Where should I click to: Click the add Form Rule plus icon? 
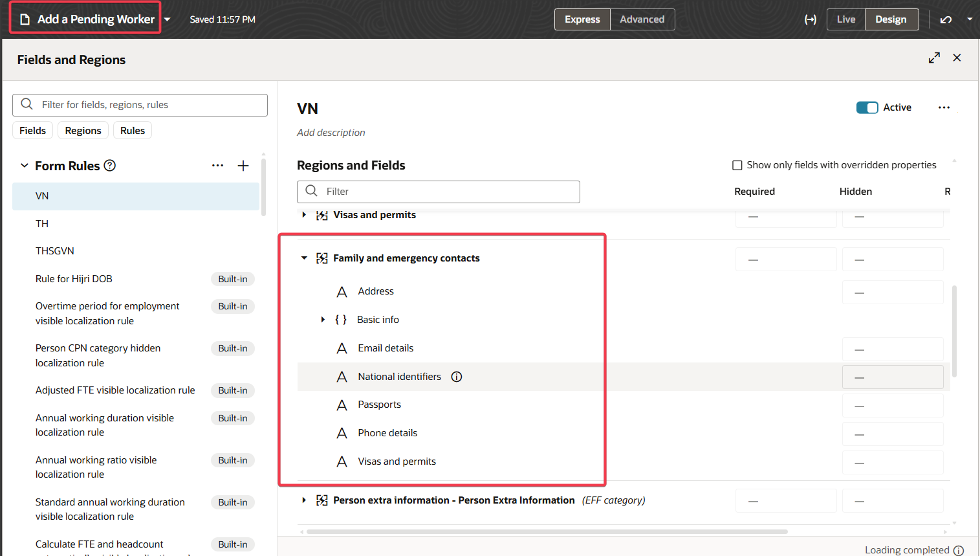pyautogui.click(x=243, y=166)
